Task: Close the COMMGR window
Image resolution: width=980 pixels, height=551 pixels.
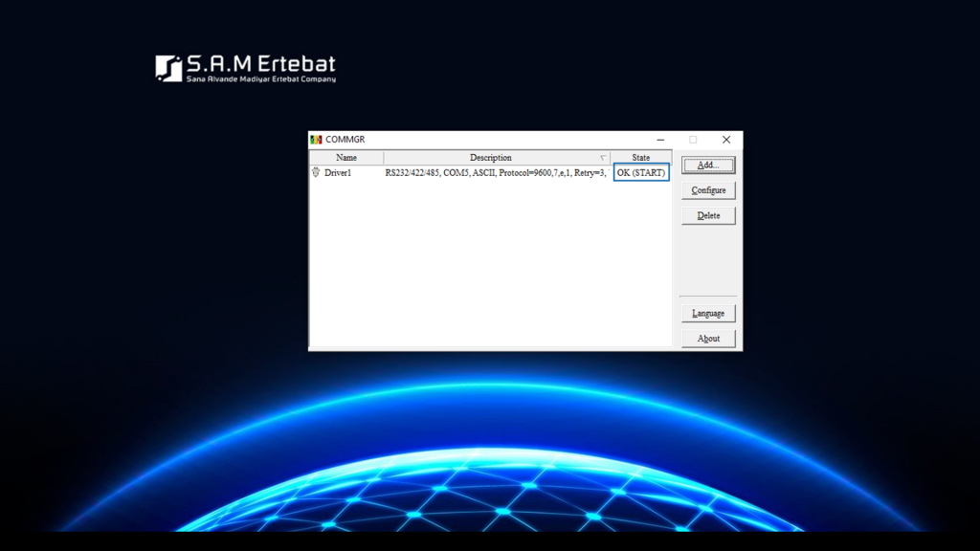Action: click(x=726, y=140)
